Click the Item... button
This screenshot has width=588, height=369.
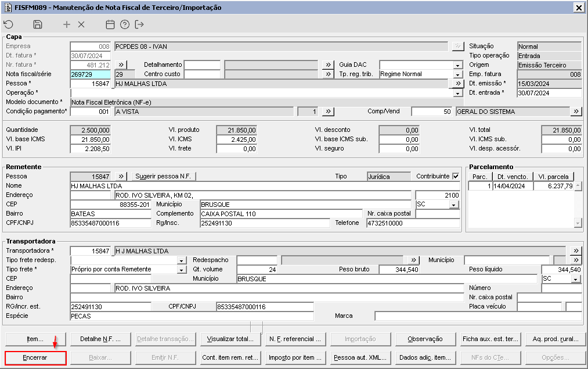click(35, 339)
